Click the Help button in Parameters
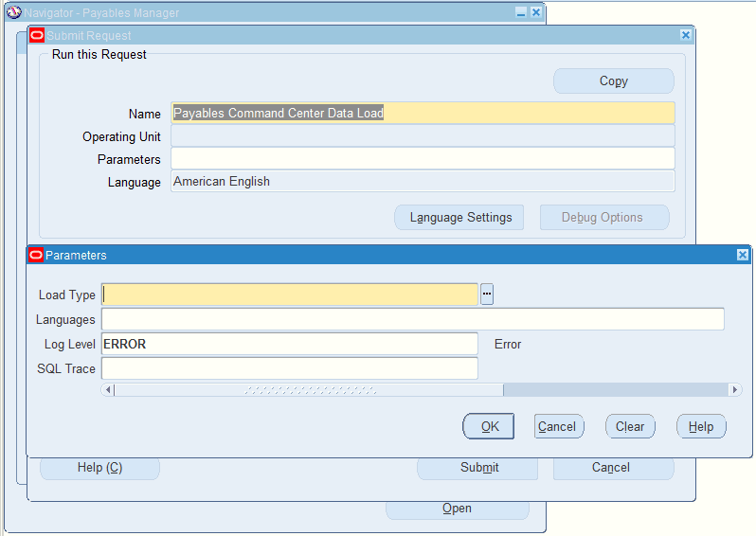 701,426
